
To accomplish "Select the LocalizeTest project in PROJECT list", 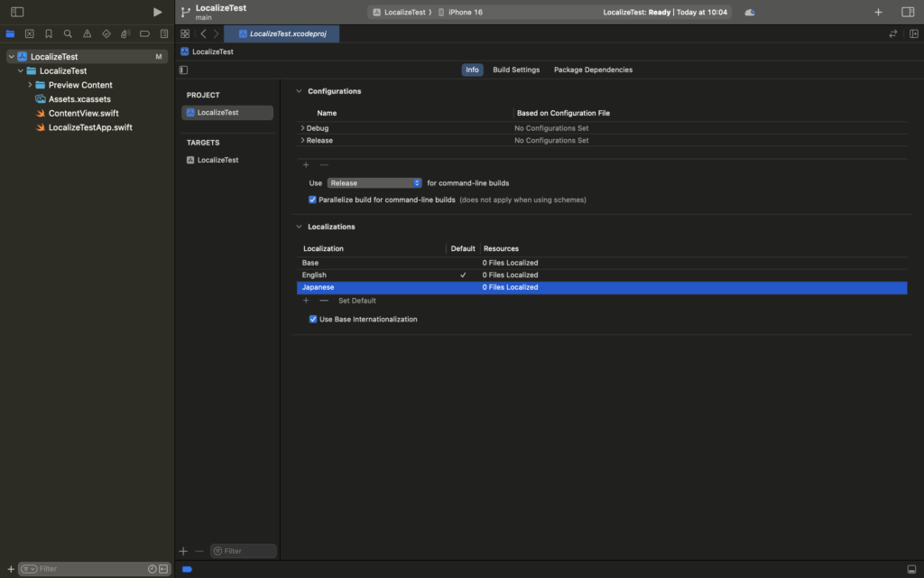I will (x=227, y=112).
